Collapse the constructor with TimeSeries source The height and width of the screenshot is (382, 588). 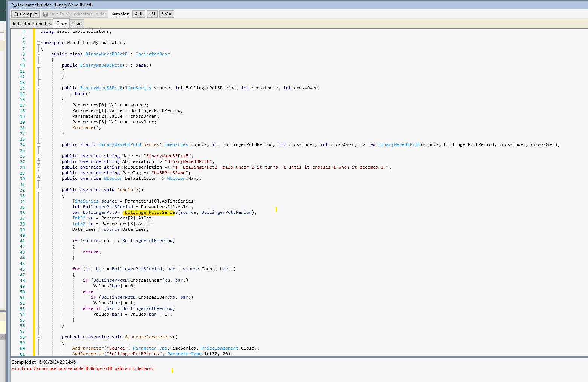pyautogui.click(x=38, y=88)
